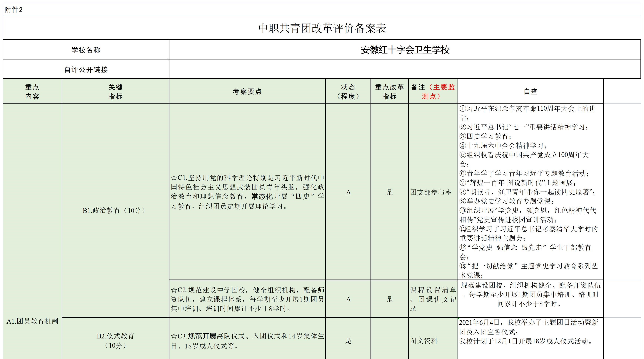Select the 团支部参与率 remark cell

[431, 192]
